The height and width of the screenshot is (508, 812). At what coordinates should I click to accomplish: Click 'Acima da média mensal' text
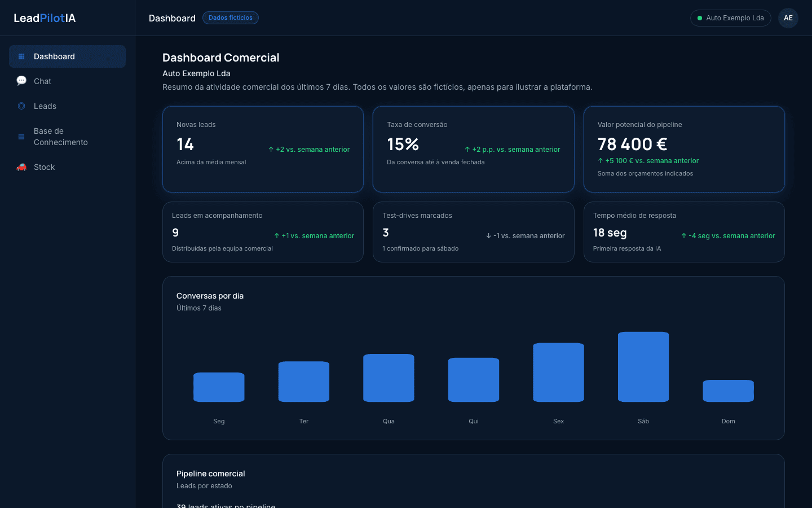pos(211,162)
